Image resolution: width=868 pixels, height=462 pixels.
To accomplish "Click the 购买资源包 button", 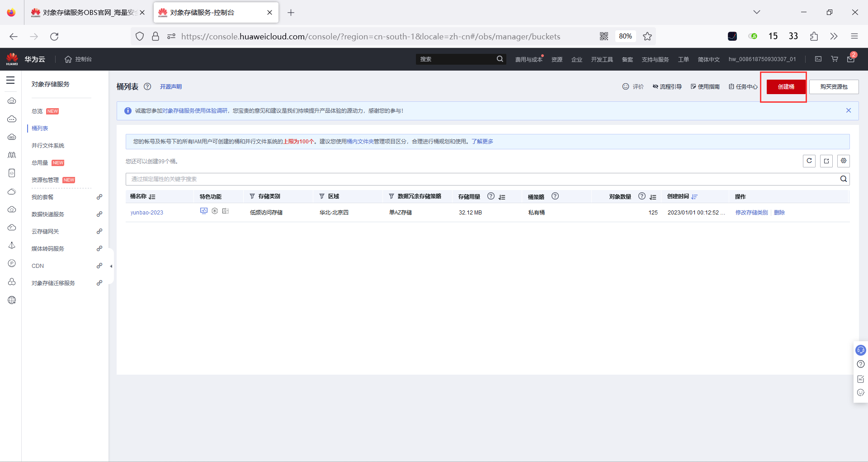I will click(x=834, y=87).
